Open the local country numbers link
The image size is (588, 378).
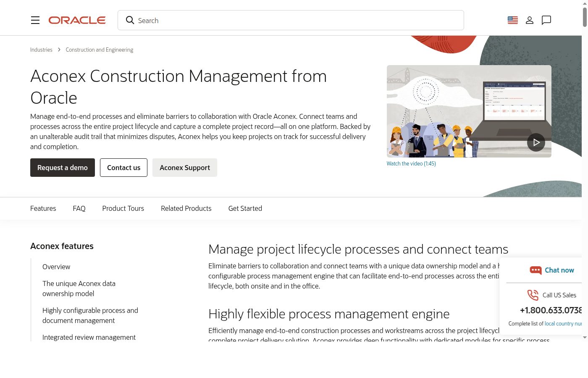click(x=563, y=323)
